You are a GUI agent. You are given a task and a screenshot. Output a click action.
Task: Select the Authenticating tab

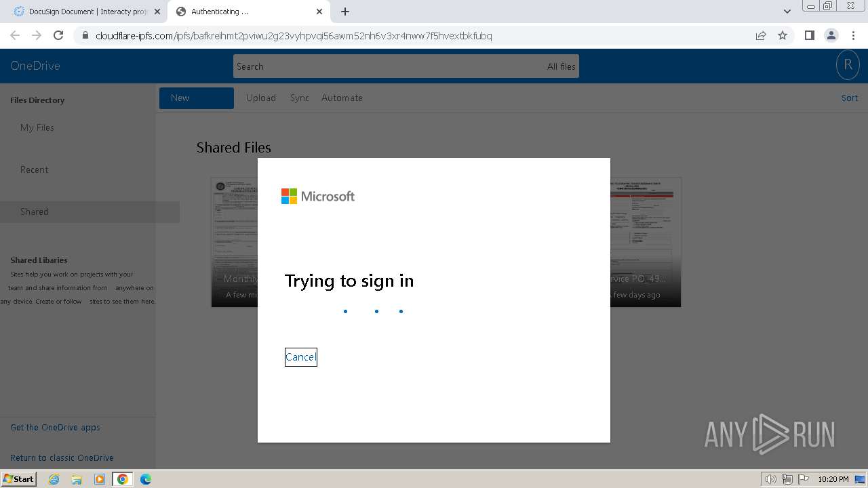pyautogui.click(x=248, y=12)
